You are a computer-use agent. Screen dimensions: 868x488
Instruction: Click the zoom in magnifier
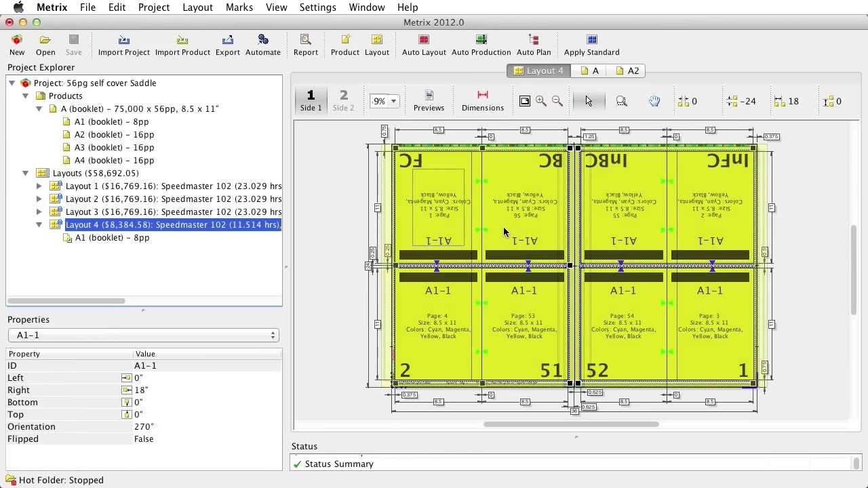click(541, 101)
